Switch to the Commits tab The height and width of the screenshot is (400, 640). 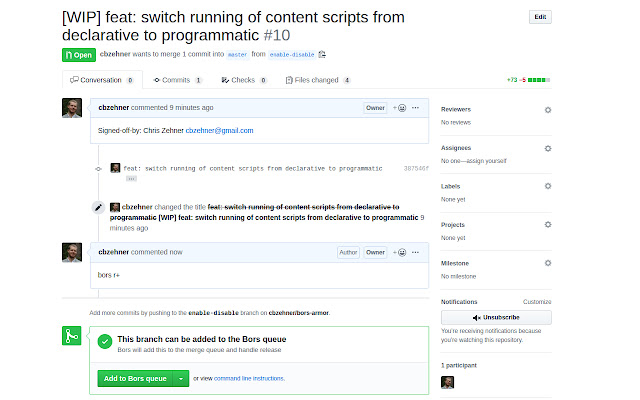click(x=178, y=80)
